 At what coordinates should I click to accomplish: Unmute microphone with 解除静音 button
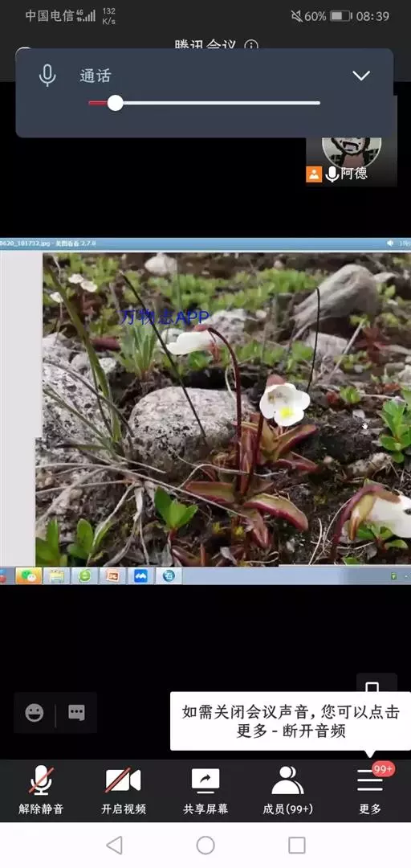(x=41, y=790)
